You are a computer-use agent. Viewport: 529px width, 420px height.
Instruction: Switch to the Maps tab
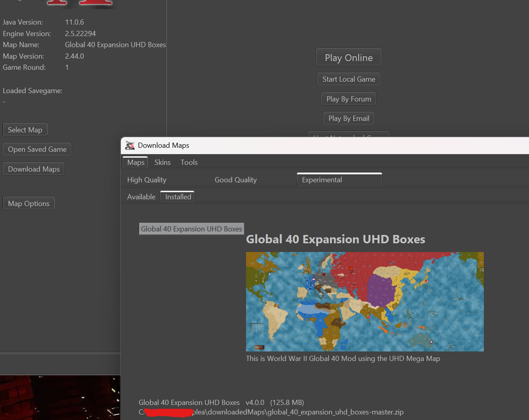(x=136, y=162)
